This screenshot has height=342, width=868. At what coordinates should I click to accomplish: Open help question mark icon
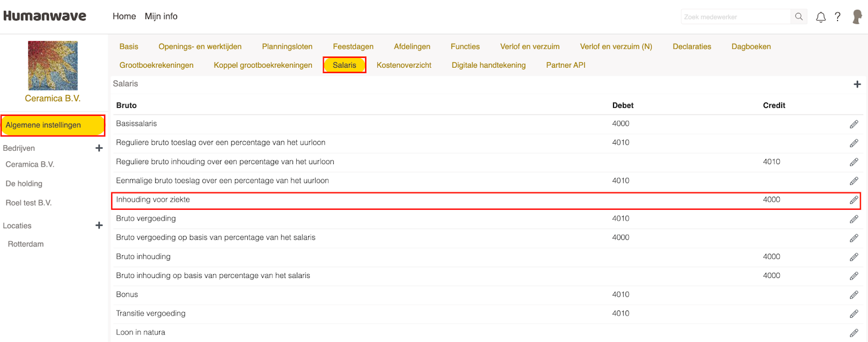tap(838, 17)
